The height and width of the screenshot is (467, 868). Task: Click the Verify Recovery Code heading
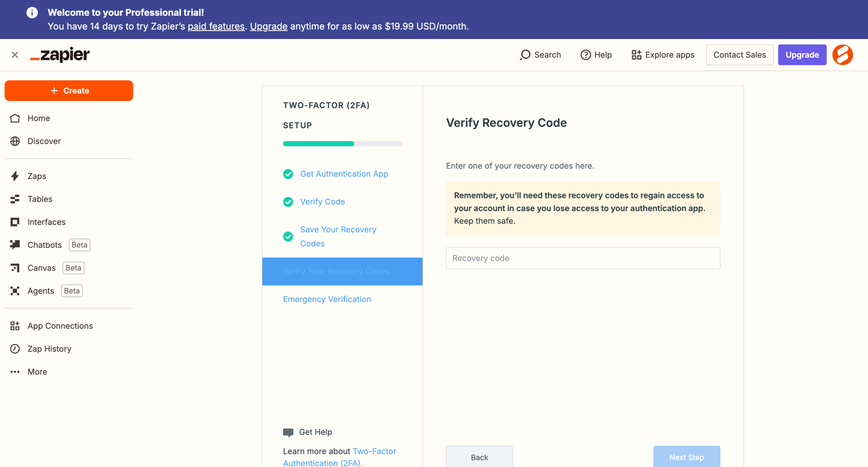(x=506, y=123)
